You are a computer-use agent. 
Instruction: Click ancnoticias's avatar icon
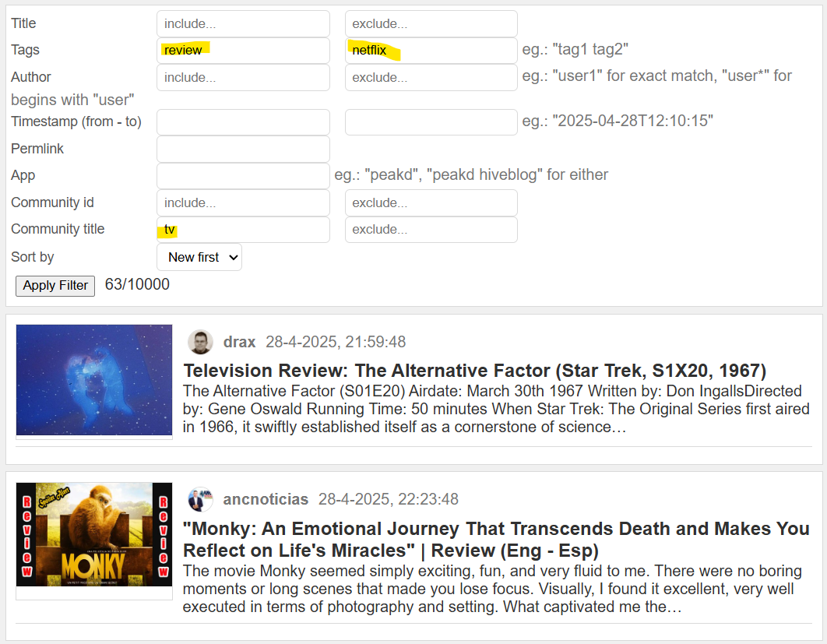coord(200,499)
